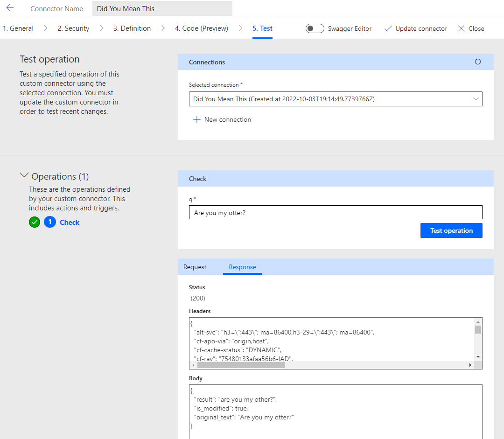Click the chevron after 2. Security
Image resolution: width=504 pixels, height=439 pixels.
coord(102,28)
